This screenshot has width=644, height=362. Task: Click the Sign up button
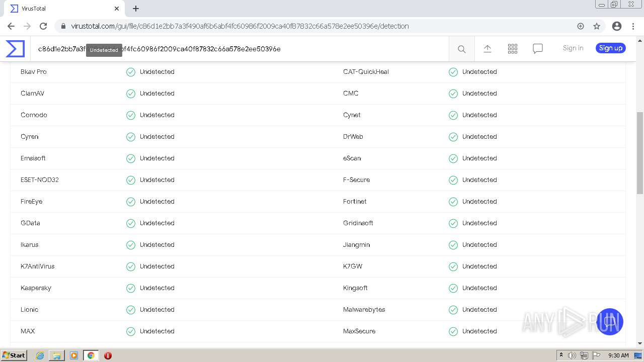pyautogui.click(x=611, y=48)
